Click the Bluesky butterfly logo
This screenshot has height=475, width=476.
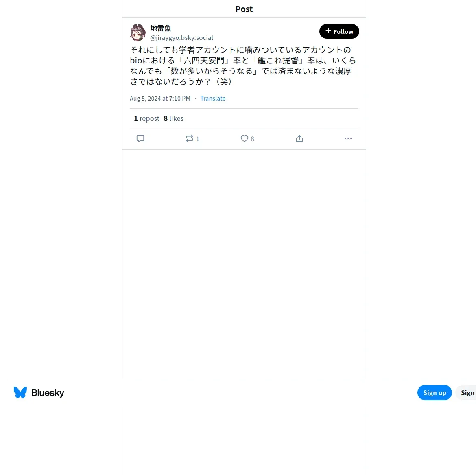coord(20,392)
